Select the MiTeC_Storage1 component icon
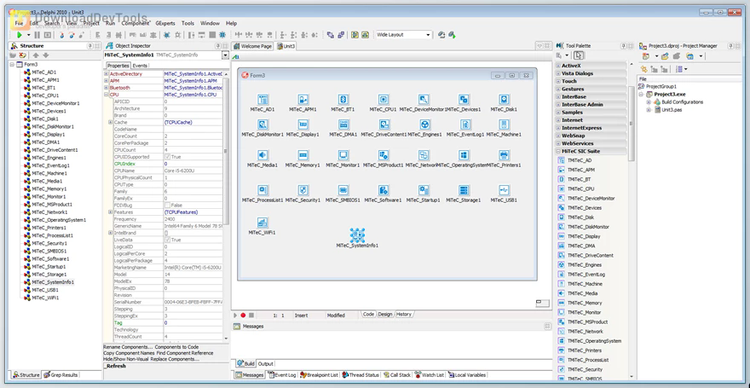The image size is (750, 388). coord(463,190)
